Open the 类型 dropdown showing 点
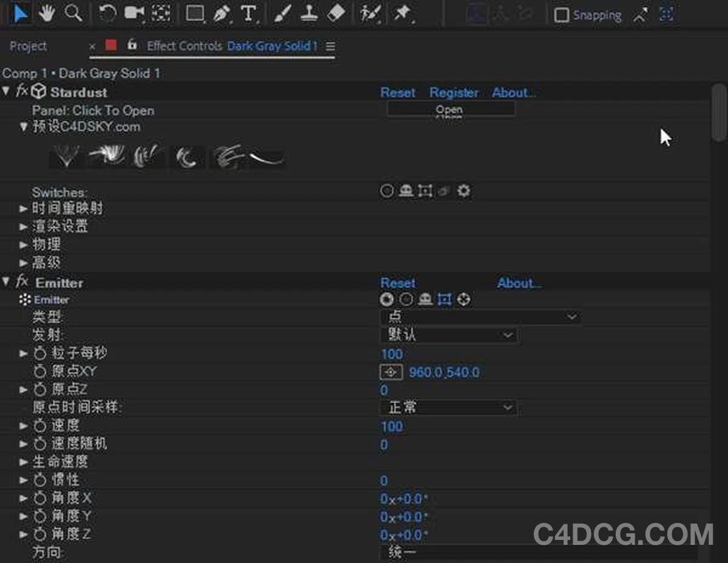Image resolution: width=728 pixels, height=563 pixels. [479, 316]
